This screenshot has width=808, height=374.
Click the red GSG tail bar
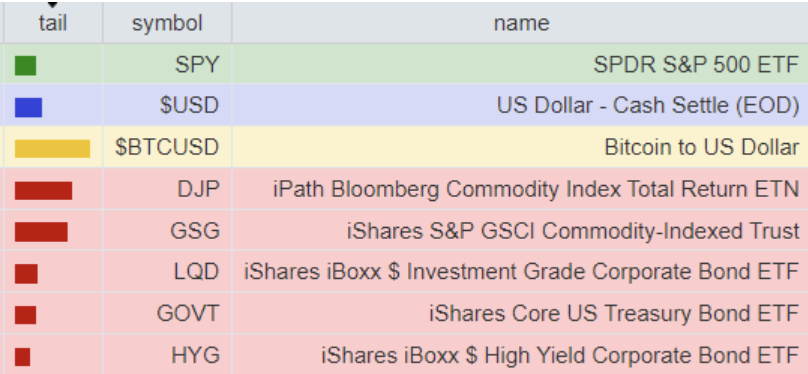click(x=41, y=232)
